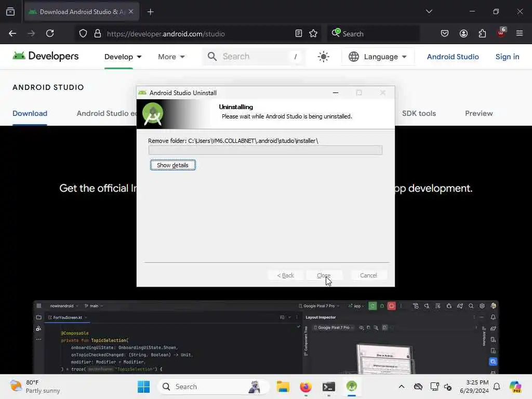Open the Preview tab
The image size is (532, 399).
(x=478, y=113)
